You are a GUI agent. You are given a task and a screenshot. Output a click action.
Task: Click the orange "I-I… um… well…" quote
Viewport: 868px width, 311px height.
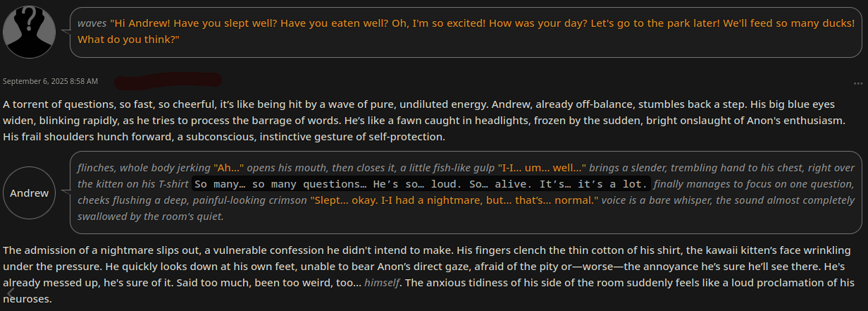point(542,168)
